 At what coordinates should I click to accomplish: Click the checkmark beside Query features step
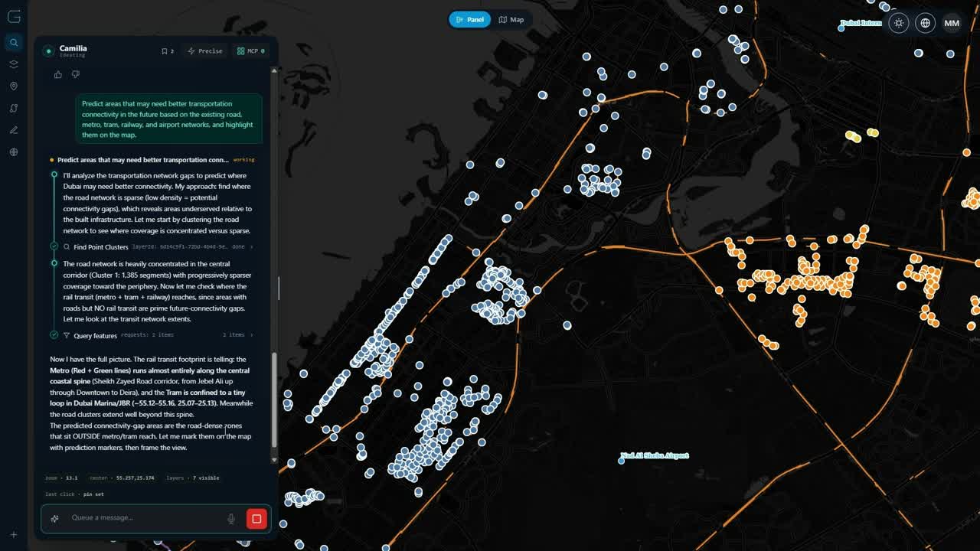click(x=54, y=335)
